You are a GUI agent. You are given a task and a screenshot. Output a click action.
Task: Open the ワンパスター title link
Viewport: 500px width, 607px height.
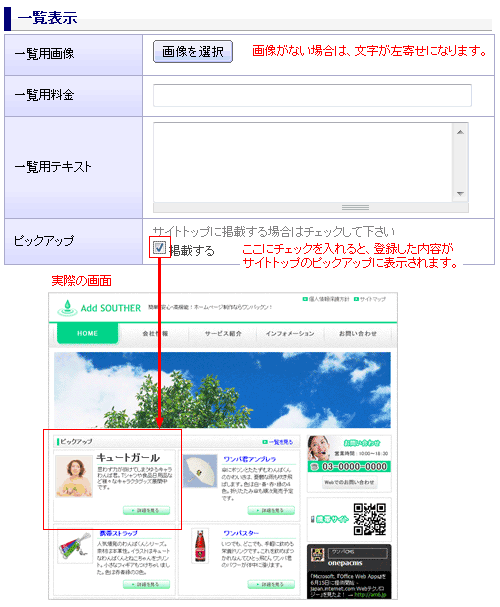click(241, 533)
